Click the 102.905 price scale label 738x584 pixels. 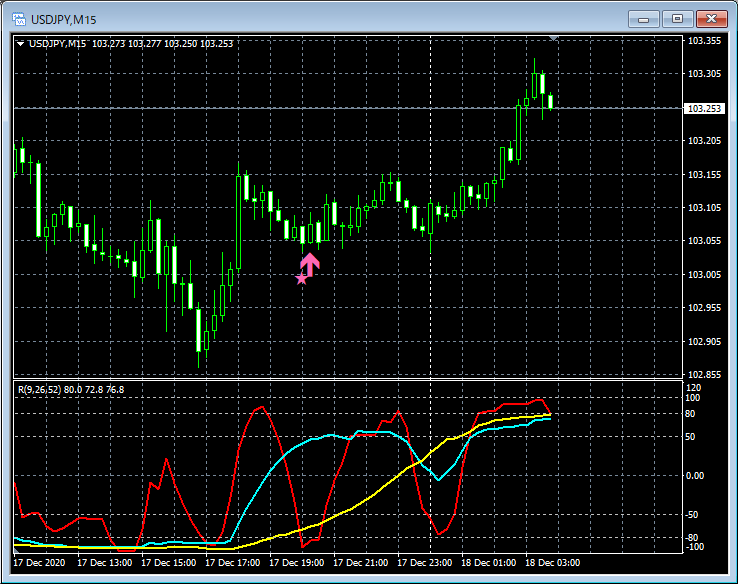[x=704, y=341]
